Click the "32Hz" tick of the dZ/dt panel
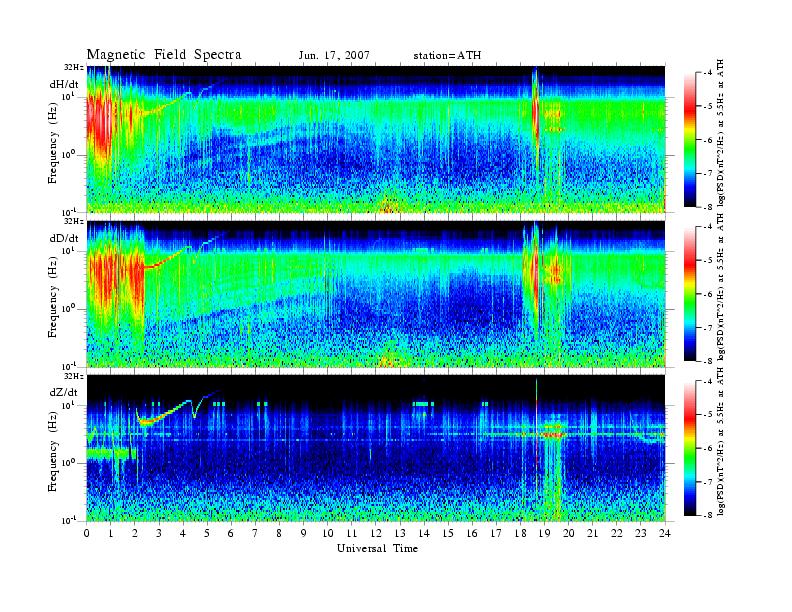Screen dimensions: 792x612 tap(73, 376)
